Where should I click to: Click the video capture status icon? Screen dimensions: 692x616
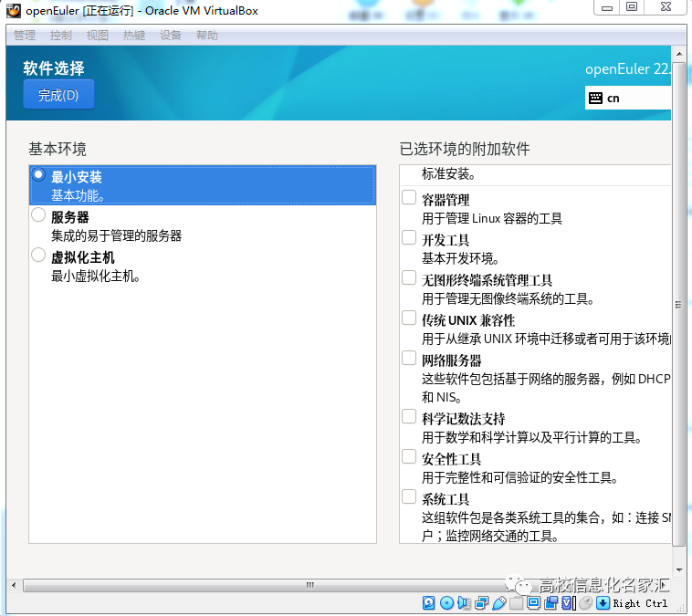pyautogui.click(x=550, y=602)
